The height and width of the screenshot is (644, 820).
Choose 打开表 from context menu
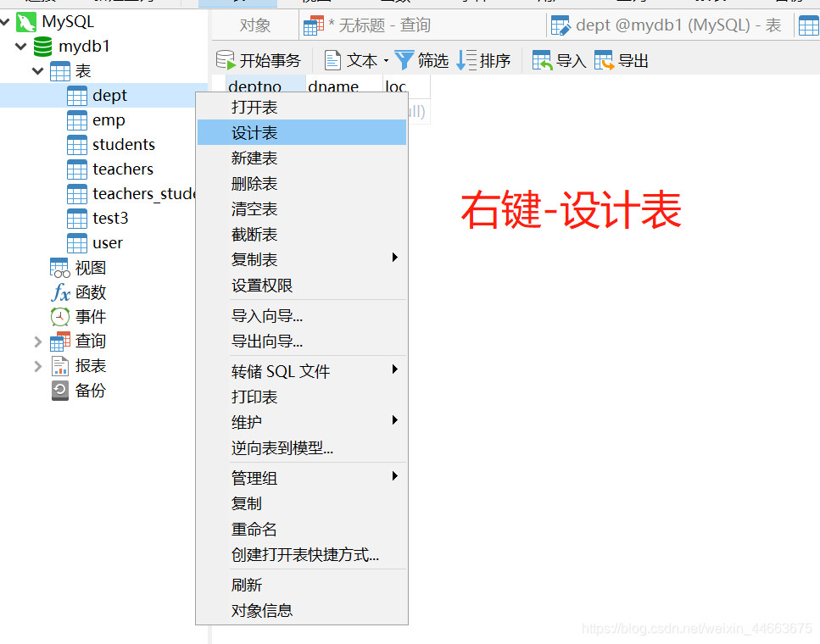point(302,107)
